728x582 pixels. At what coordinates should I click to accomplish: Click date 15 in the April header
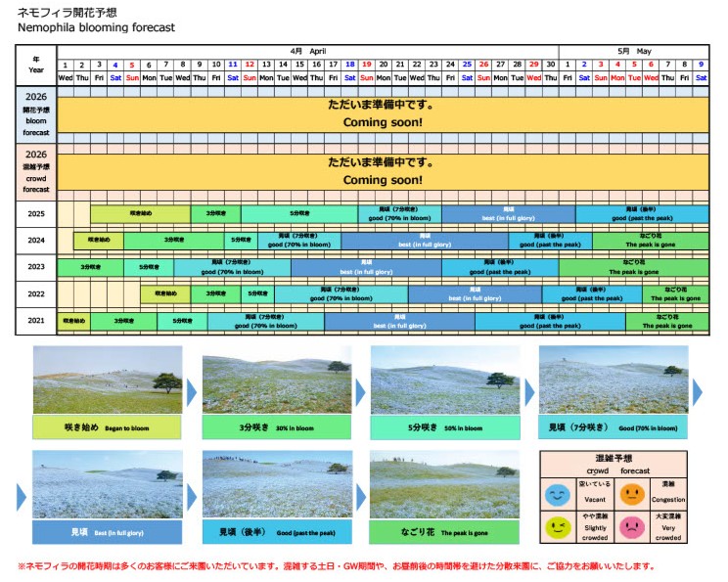click(x=299, y=65)
